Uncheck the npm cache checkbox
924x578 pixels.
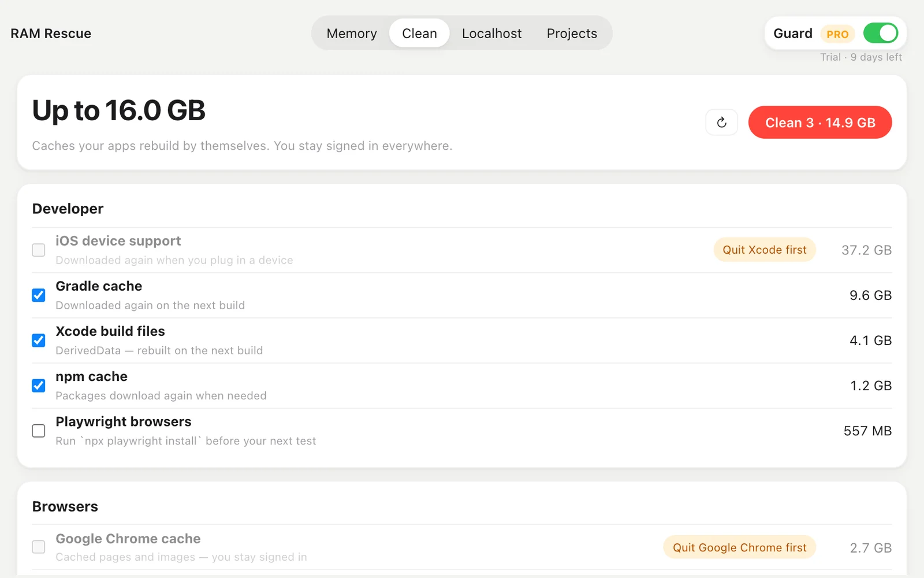coord(39,385)
